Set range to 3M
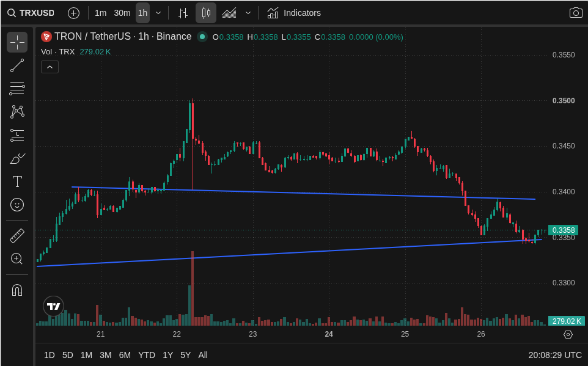The width and height of the screenshot is (588, 366). 105,355
